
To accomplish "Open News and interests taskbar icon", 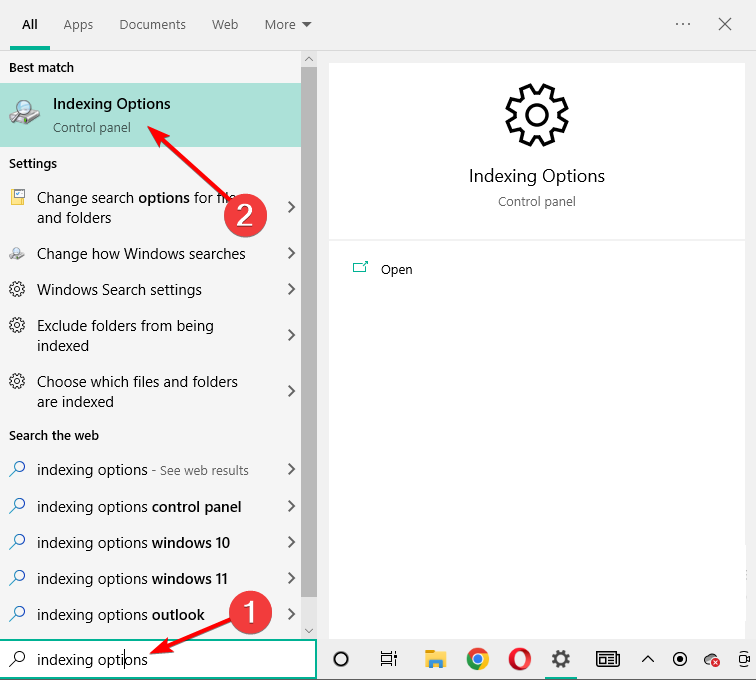I will pos(608,659).
